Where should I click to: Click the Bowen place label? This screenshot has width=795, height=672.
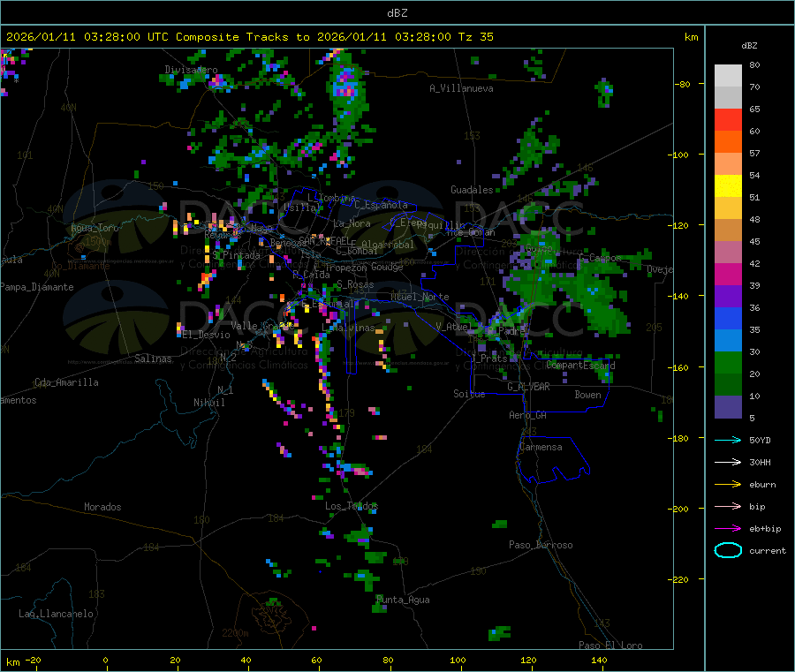click(x=587, y=394)
